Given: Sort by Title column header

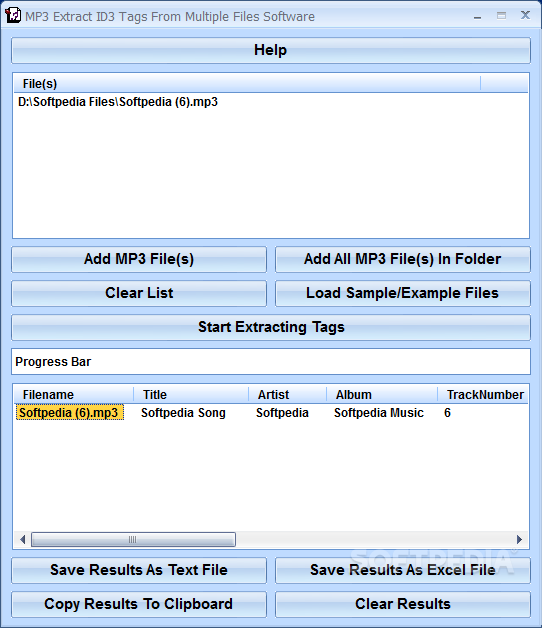Looking at the screenshot, I should pyautogui.click(x=191, y=395).
